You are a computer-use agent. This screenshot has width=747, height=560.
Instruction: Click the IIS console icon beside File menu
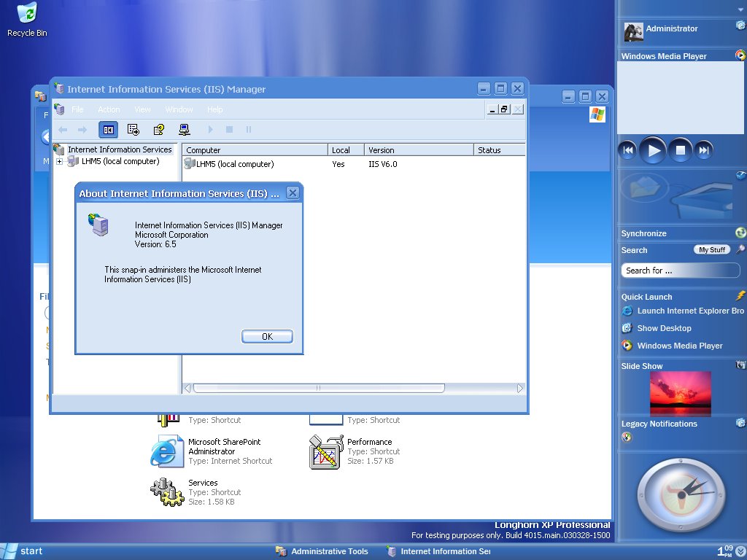[x=59, y=109]
